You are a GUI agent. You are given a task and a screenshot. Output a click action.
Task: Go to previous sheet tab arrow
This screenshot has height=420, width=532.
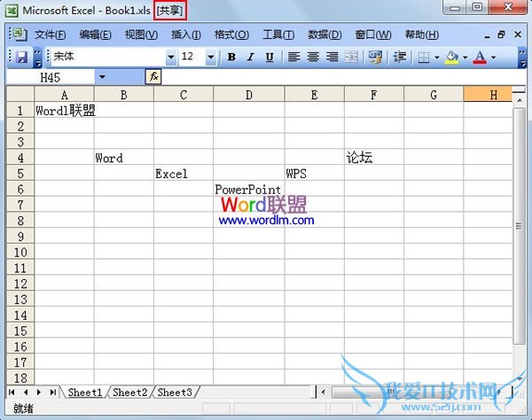click(26, 393)
